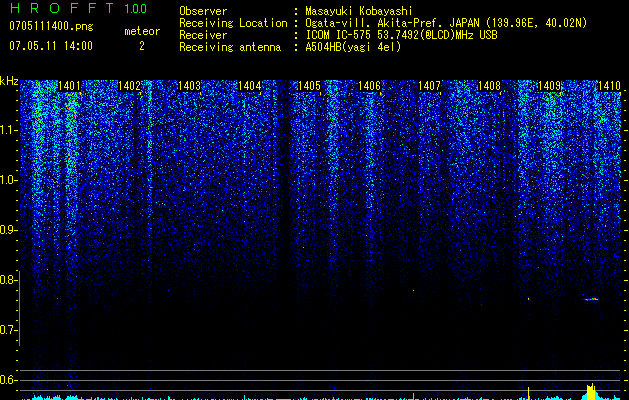
Task: Click the 1.0 frequency axis label
Action: pyautogui.click(x=8, y=180)
